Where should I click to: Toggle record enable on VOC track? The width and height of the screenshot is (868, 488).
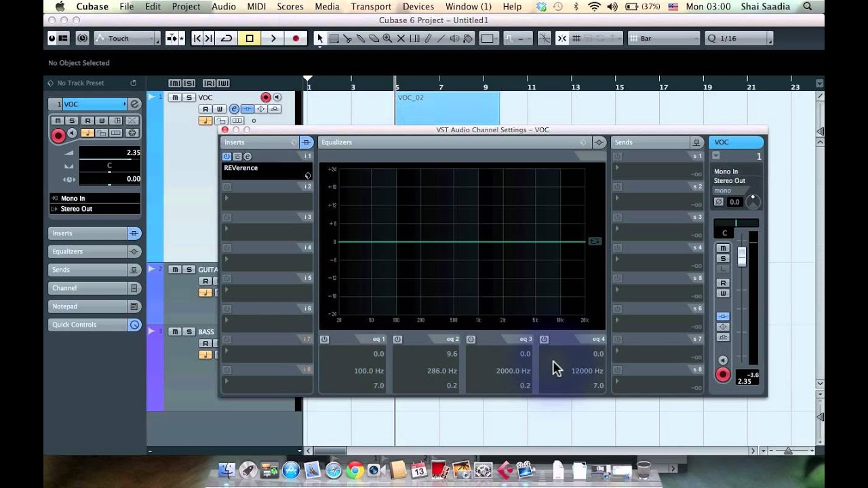click(x=266, y=98)
